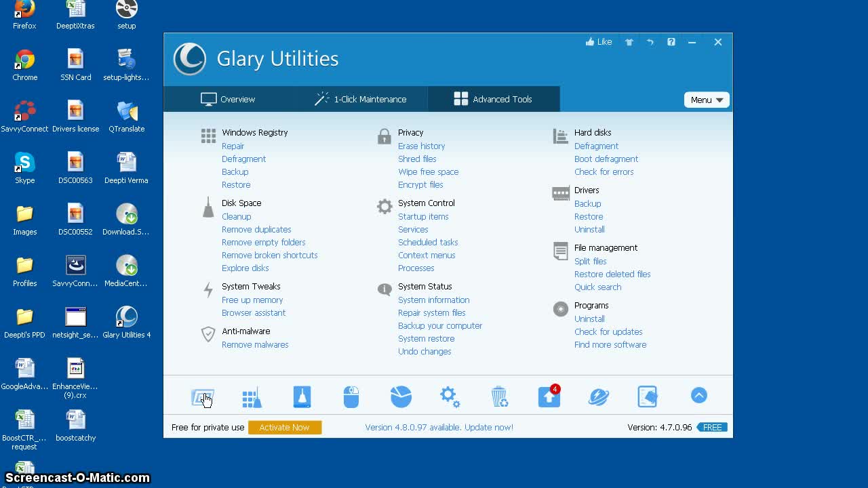Open the Menu dropdown
This screenshot has width=868, height=488.
707,100
